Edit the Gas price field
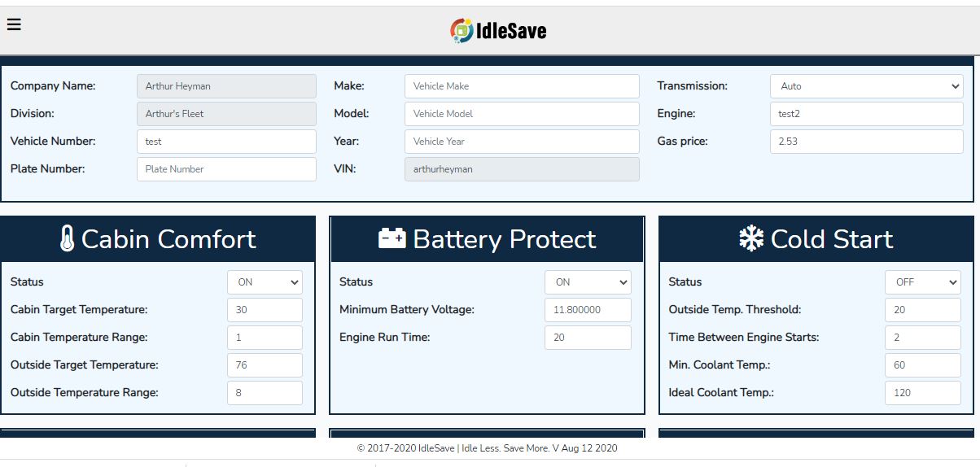This screenshot has height=467, width=980. tap(866, 142)
